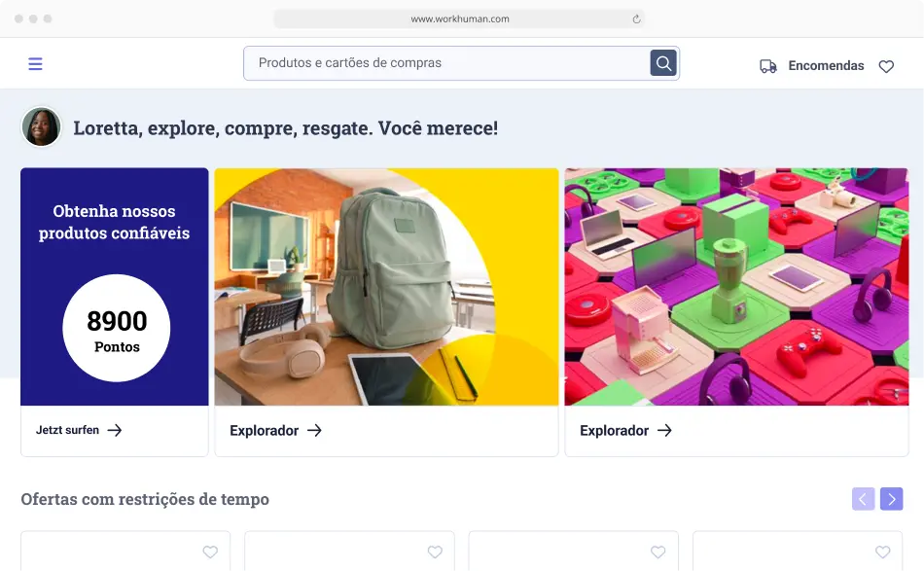Open Encomendas orders page
Viewport: 924px width, 571px height.
pos(826,66)
